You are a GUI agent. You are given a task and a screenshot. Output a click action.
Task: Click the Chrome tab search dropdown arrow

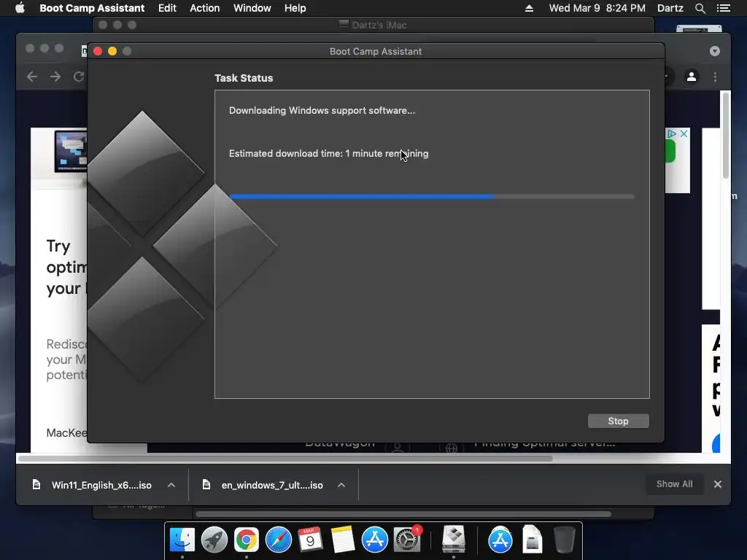pyautogui.click(x=715, y=51)
